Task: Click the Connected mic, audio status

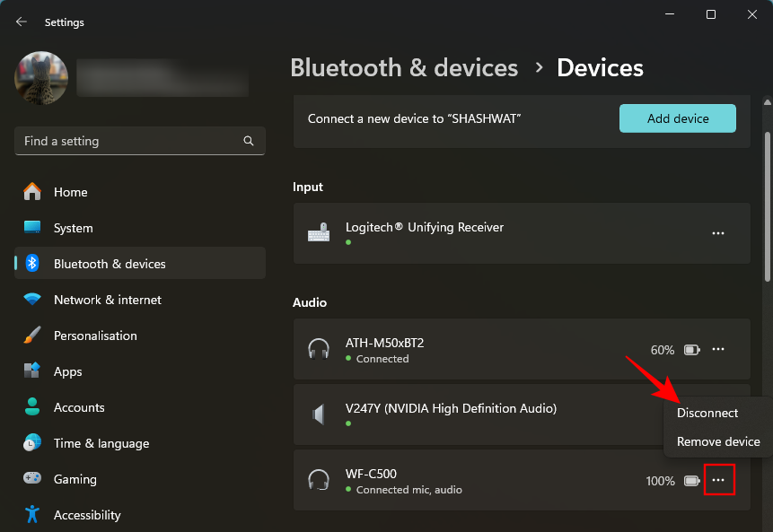Action: (x=409, y=490)
